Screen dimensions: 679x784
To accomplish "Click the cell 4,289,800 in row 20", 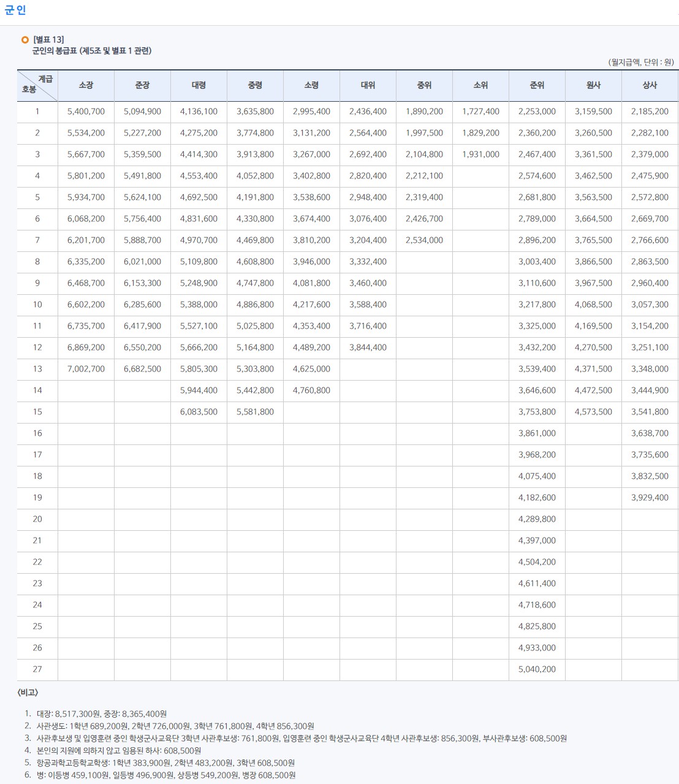I will (x=537, y=519).
